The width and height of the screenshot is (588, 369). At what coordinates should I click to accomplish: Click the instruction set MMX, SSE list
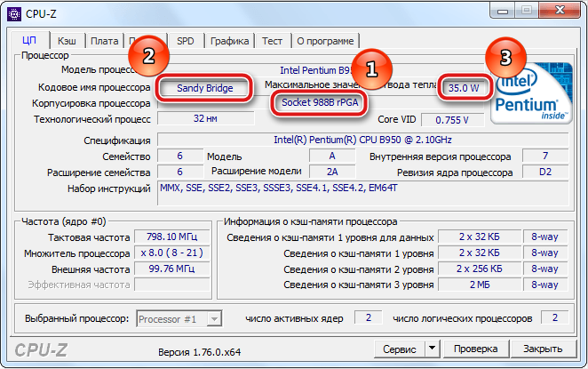point(362,193)
